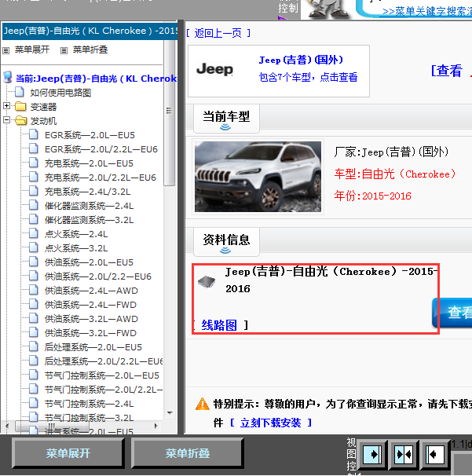Open 菜单关键字搜索 link
The image size is (472, 476).
coord(427,11)
